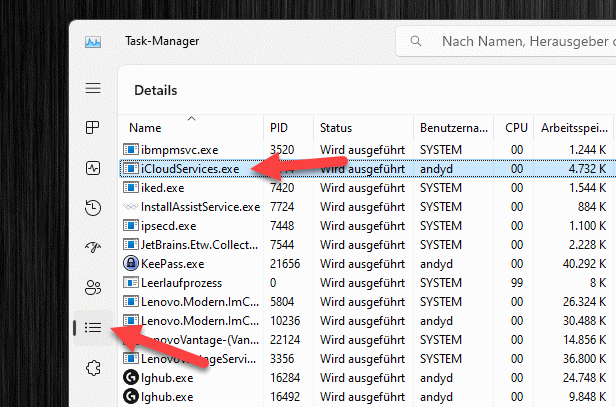This screenshot has height=407, width=616.
Task: Click the Leerlaufprozess icon
Action: tap(130, 282)
